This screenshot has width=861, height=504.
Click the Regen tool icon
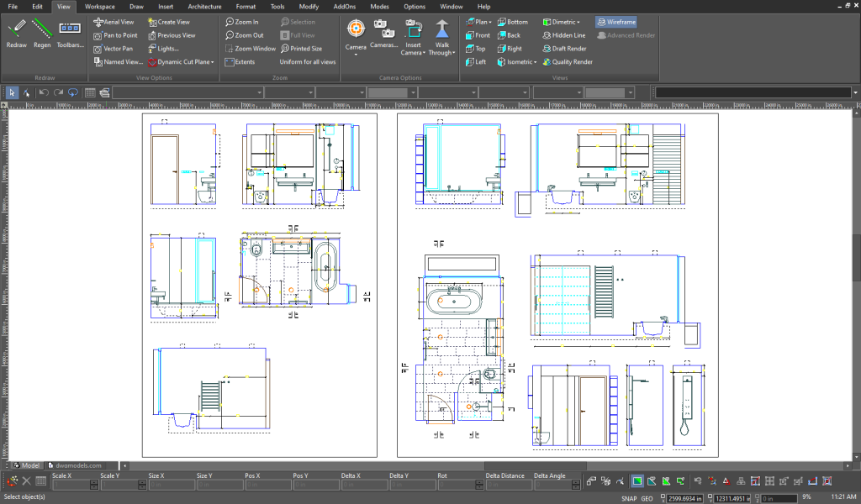coord(42,28)
